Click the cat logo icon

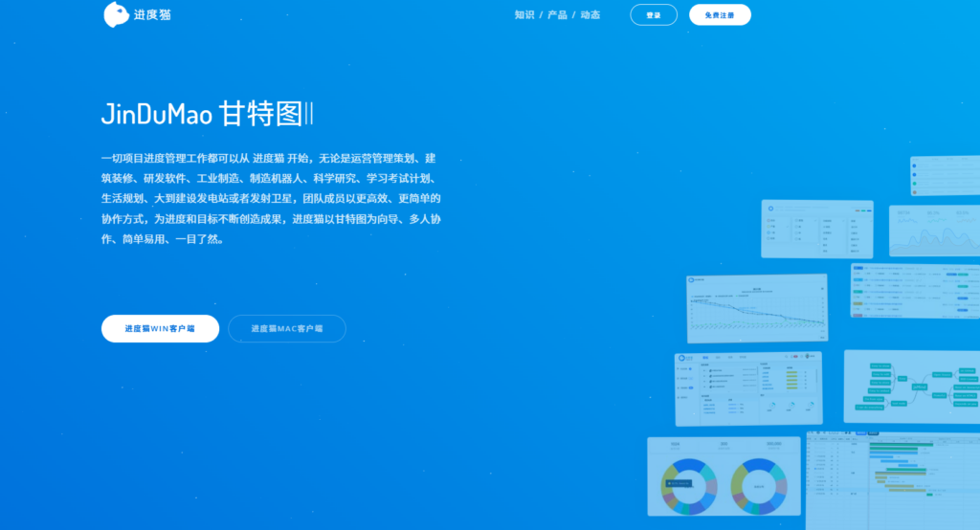coord(116,14)
